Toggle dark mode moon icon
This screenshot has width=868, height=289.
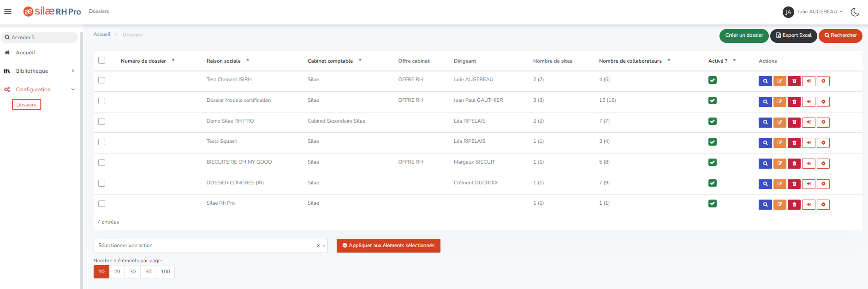(x=855, y=12)
